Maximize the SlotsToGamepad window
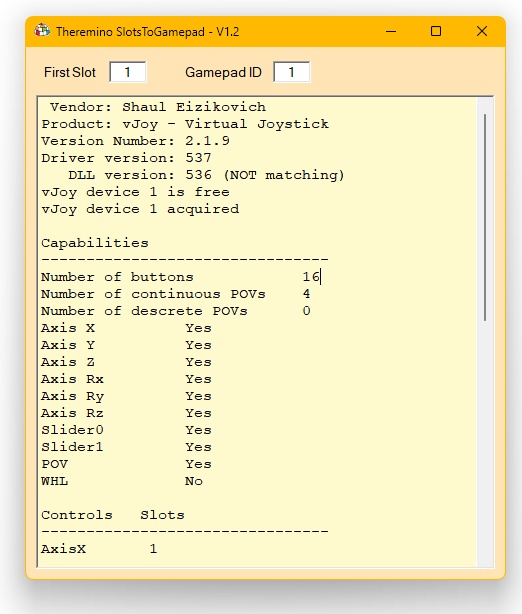This screenshot has width=522, height=614. pos(436,31)
